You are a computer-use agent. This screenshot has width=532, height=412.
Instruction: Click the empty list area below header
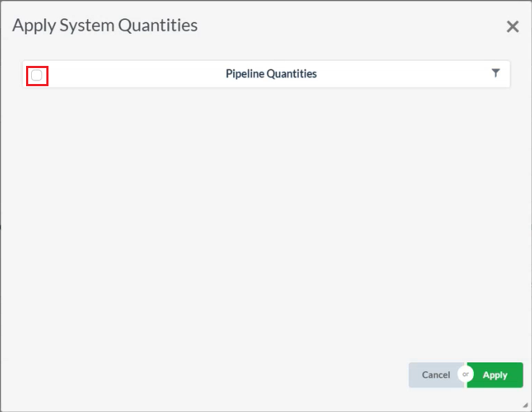pyautogui.click(x=266, y=217)
